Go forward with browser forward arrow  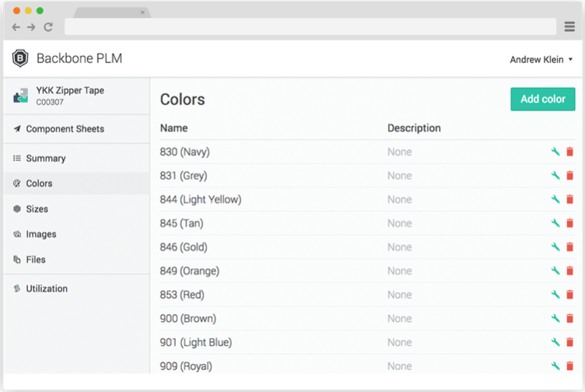pyautogui.click(x=31, y=27)
